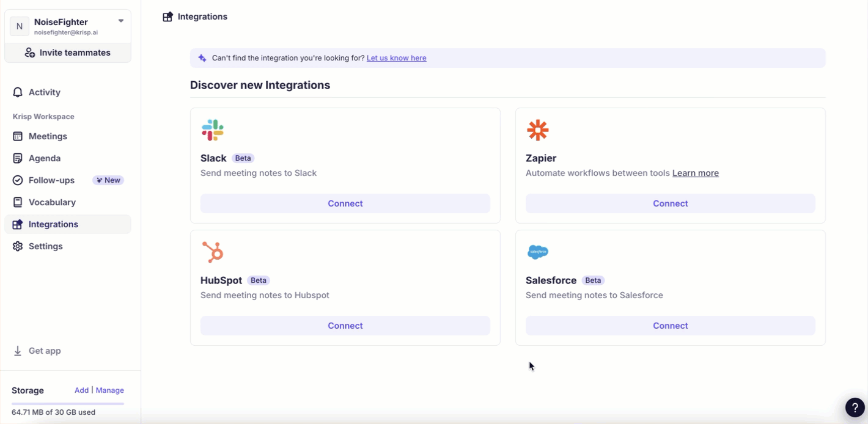Connect the Slack integration
This screenshot has height=424, width=868.
click(x=345, y=203)
